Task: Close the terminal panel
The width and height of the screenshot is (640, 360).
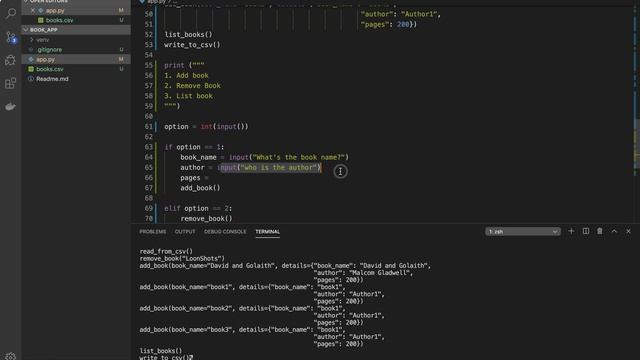Action: click(x=628, y=231)
